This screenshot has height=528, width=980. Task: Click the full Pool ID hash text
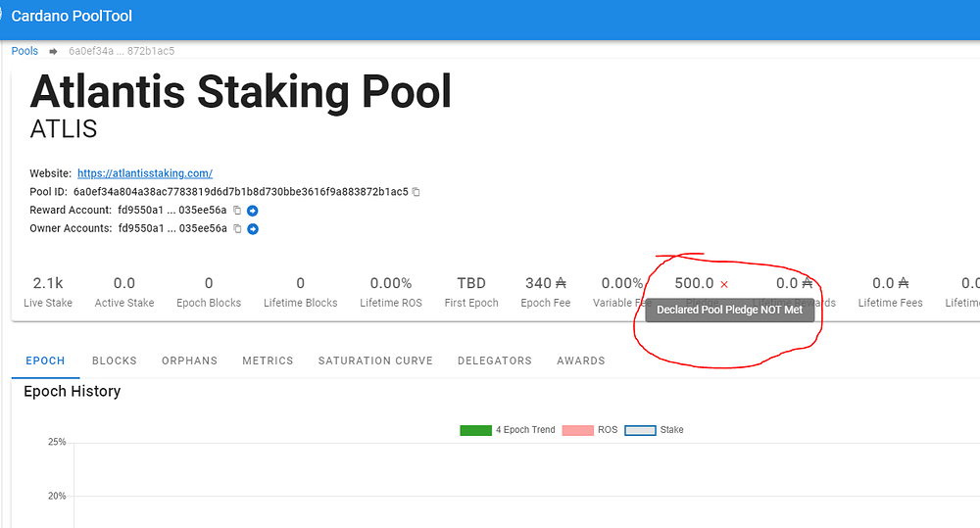point(241,192)
